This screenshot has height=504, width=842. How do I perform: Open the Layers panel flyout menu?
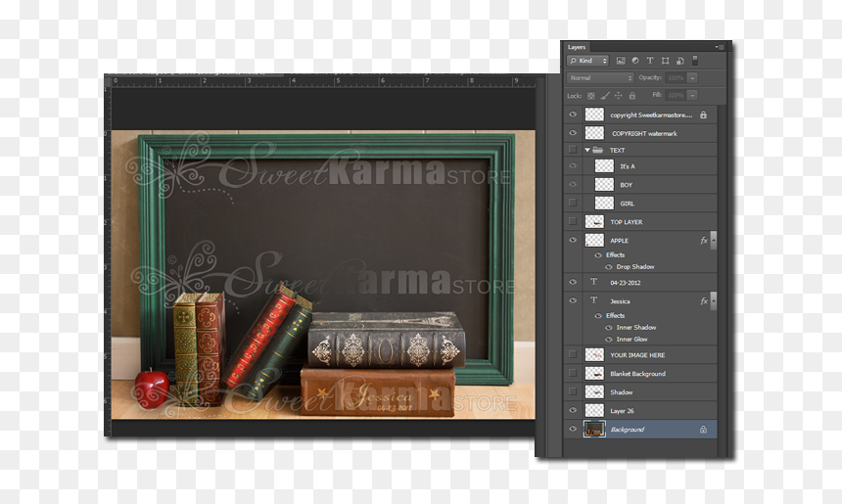click(x=720, y=47)
